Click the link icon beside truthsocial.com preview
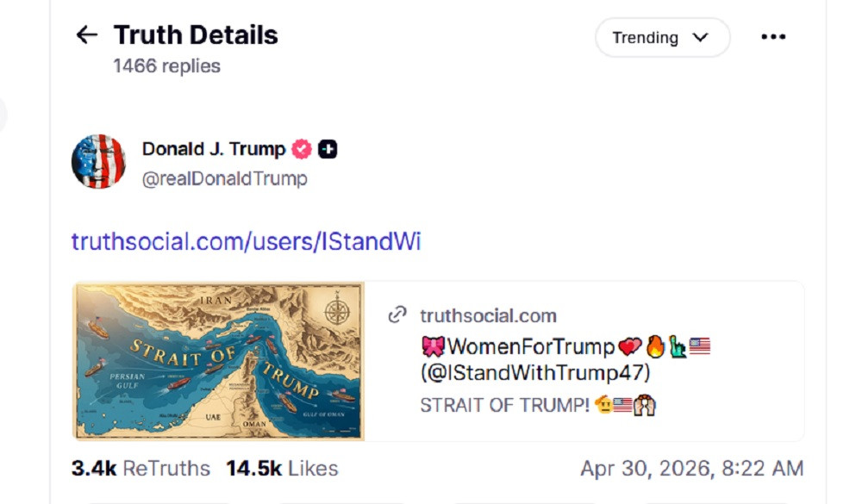 point(396,314)
